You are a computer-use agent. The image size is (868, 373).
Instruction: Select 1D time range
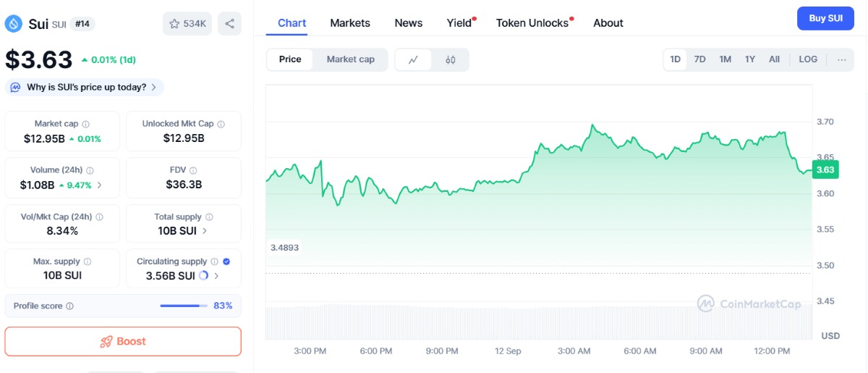(x=675, y=59)
